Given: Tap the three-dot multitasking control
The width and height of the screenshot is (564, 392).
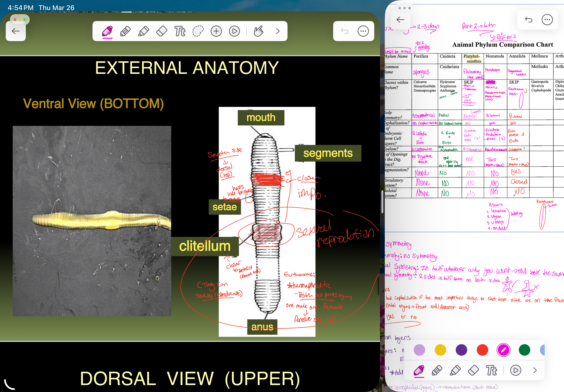Looking at the screenshot, I should click(404, 8).
